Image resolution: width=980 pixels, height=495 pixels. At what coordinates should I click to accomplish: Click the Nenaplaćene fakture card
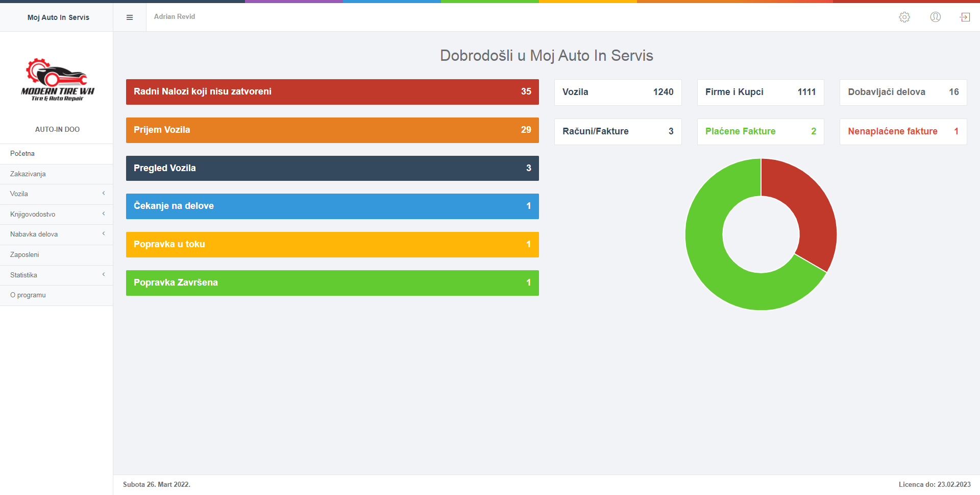pos(903,132)
